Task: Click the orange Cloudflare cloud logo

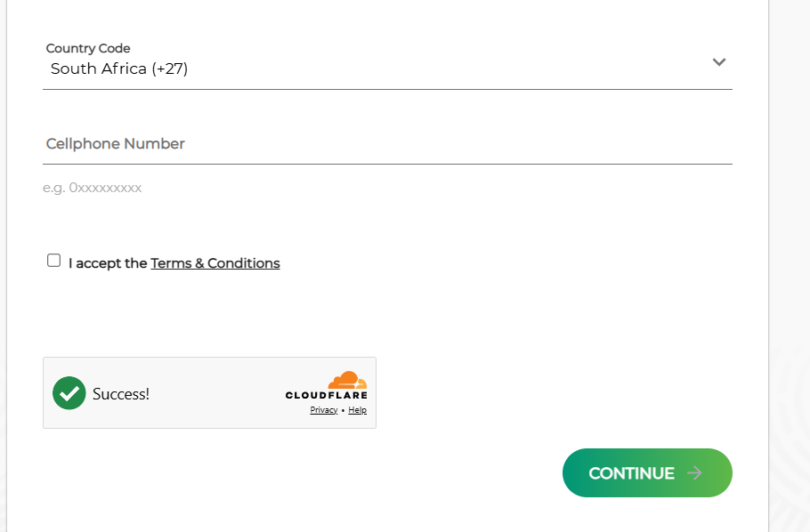Action: [348, 380]
